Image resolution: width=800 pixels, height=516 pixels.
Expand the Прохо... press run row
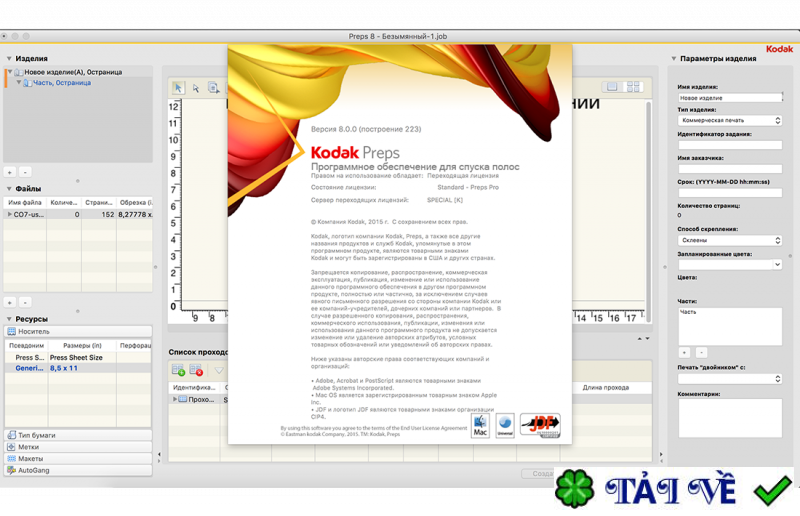click(x=175, y=399)
